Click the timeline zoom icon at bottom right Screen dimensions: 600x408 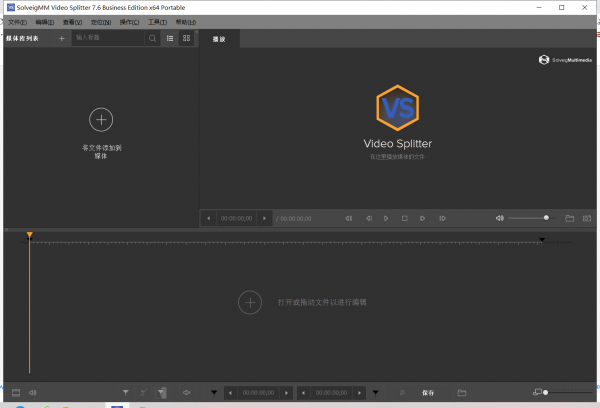coord(537,392)
